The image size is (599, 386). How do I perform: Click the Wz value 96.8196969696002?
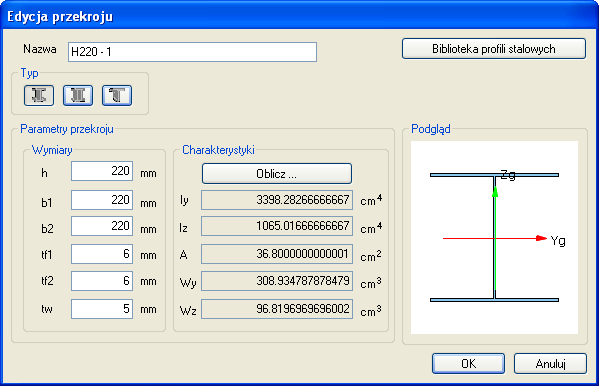click(277, 309)
